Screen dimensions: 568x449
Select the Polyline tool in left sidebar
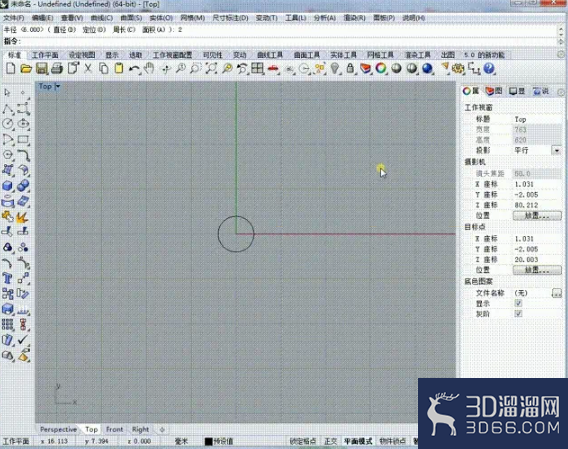8,108
